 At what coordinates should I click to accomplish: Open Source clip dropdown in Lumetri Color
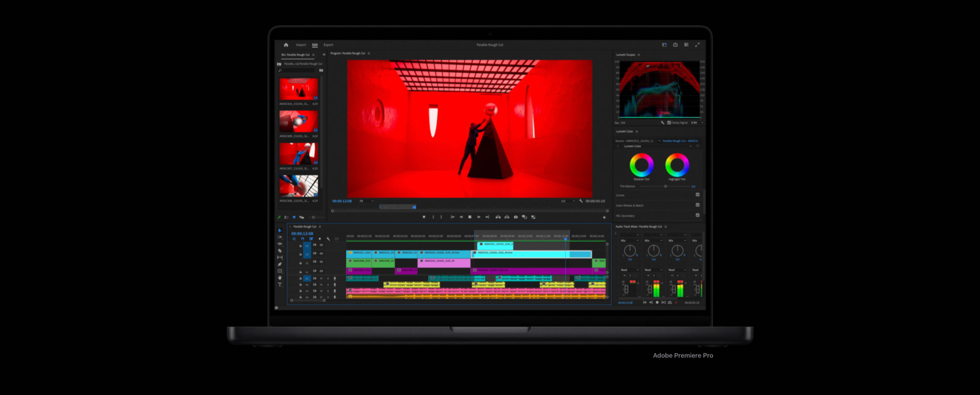click(659, 141)
